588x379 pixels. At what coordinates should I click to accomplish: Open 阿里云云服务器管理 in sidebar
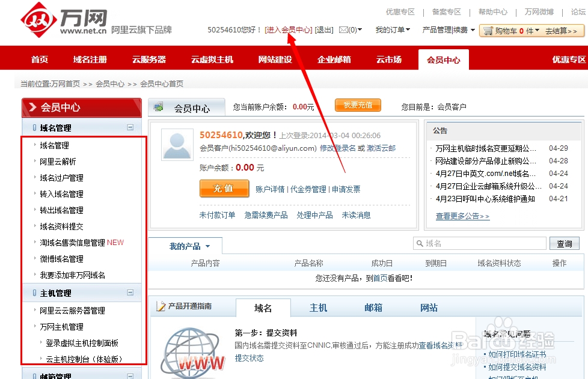click(72, 311)
